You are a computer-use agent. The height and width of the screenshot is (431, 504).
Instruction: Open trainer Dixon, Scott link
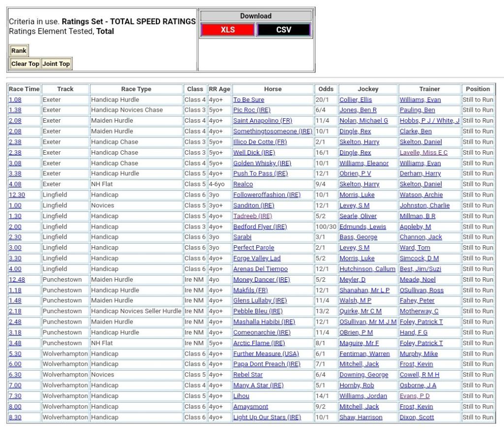tap(416, 417)
